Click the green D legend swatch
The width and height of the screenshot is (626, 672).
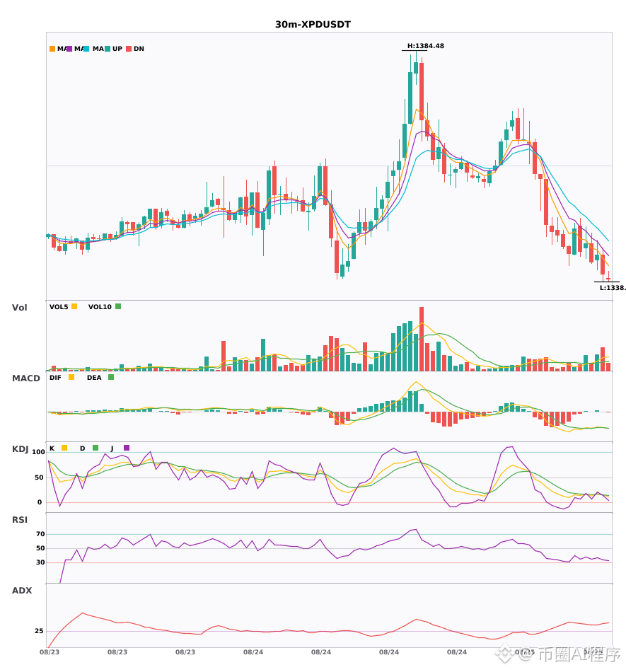95,448
